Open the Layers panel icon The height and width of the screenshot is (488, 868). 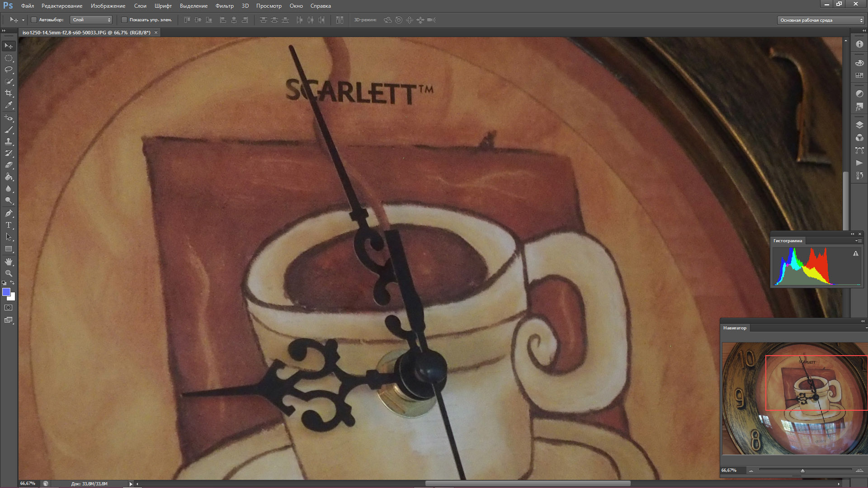click(x=859, y=125)
